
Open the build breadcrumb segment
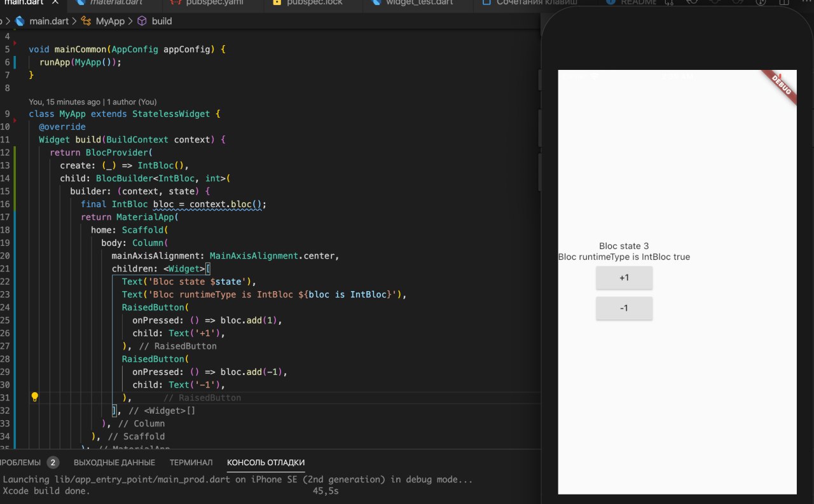pyautogui.click(x=162, y=21)
